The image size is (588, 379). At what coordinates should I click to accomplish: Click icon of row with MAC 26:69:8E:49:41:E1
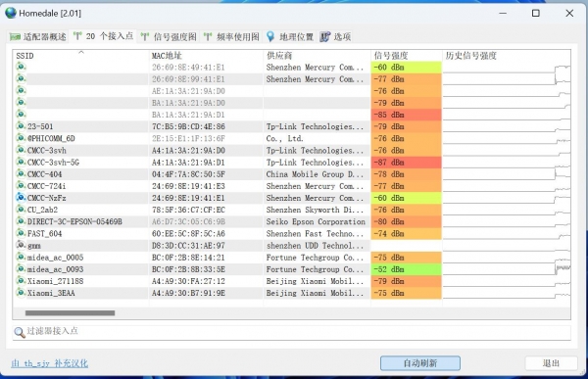pyautogui.click(x=21, y=68)
